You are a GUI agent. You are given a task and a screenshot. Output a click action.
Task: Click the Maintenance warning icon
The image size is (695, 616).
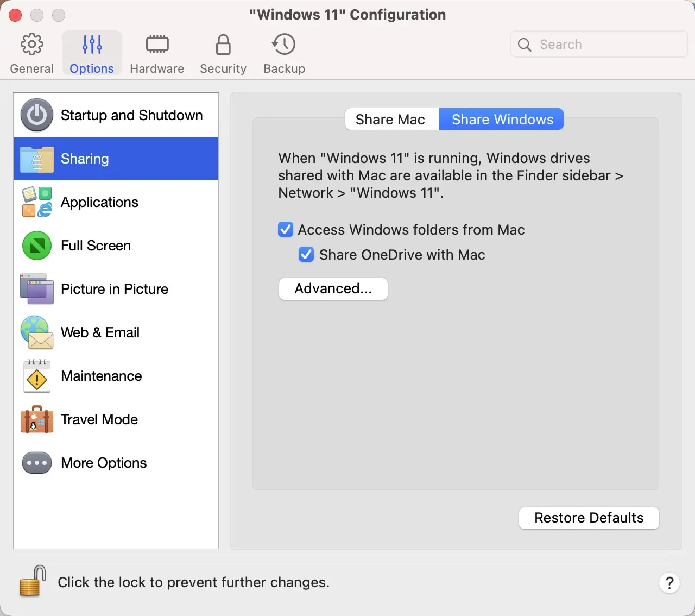[37, 376]
